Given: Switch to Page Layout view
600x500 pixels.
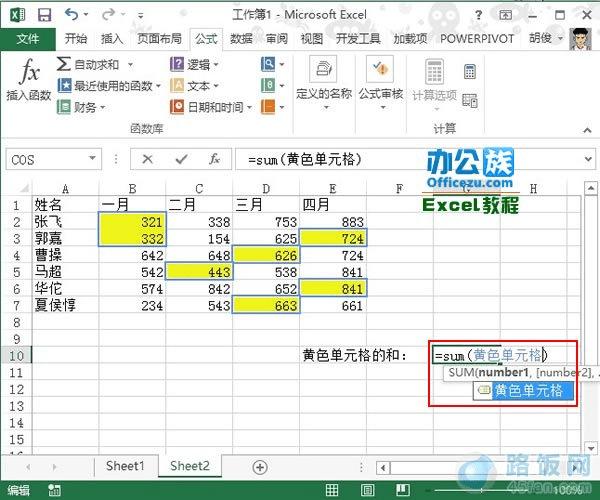Looking at the screenshot, I should click(x=367, y=490).
